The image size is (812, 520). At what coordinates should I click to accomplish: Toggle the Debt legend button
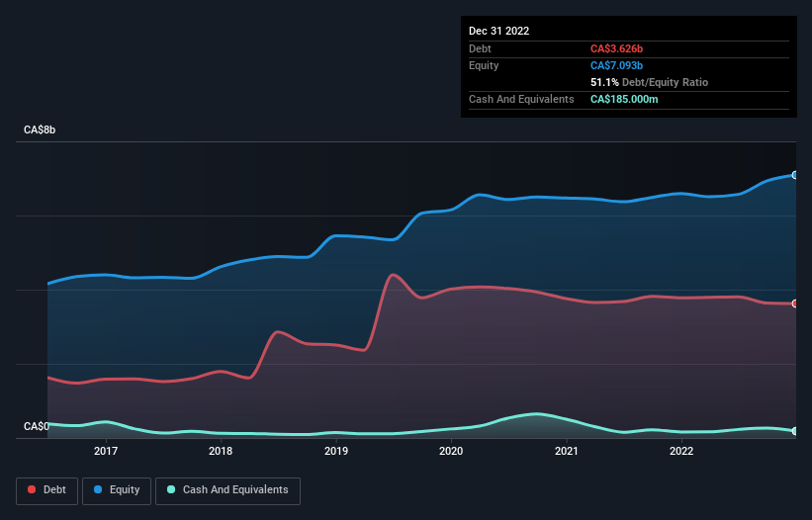point(46,490)
